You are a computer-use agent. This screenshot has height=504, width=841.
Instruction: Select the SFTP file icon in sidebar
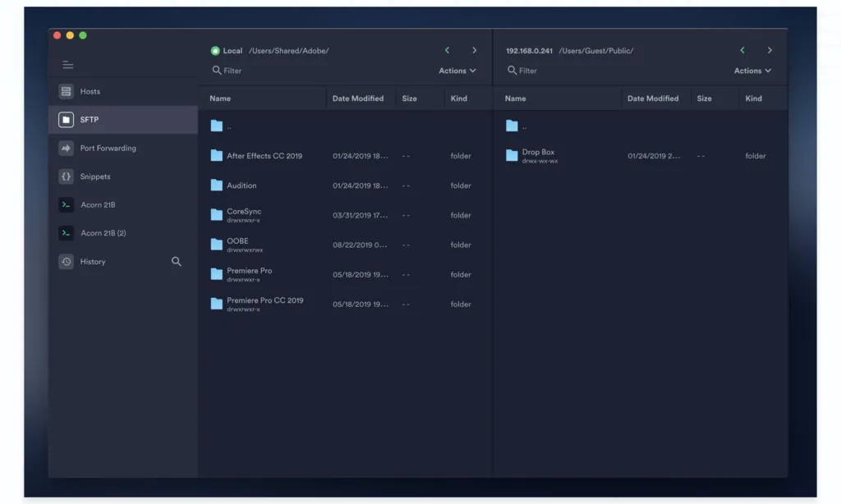tap(66, 120)
